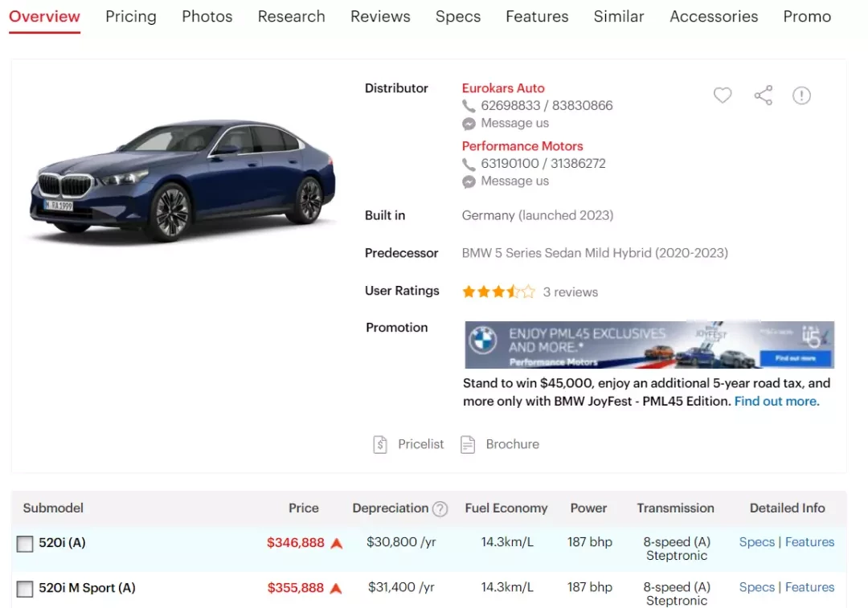This screenshot has height=608, width=868.
Task: Click the $346,888 price
Action: pyautogui.click(x=296, y=543)
